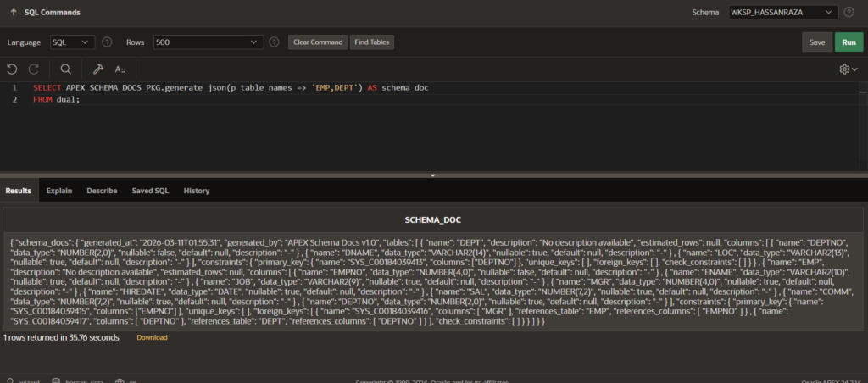Screen dimensions: 868x383
Task: Switch to the Explain tab
Action: (x=58, y=191)
